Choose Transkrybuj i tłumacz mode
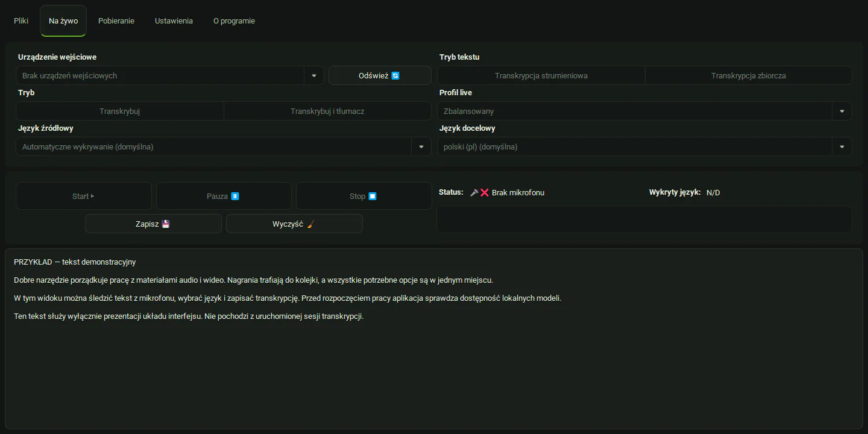This screenshot has width=868, height=434. coord(327,111)
